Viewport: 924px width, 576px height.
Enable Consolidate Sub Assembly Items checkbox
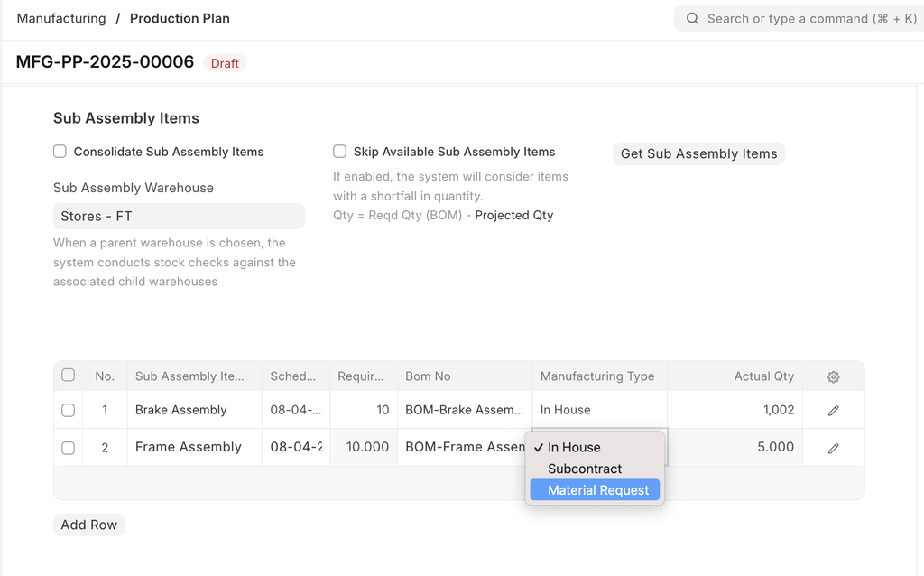coord(60,152)
